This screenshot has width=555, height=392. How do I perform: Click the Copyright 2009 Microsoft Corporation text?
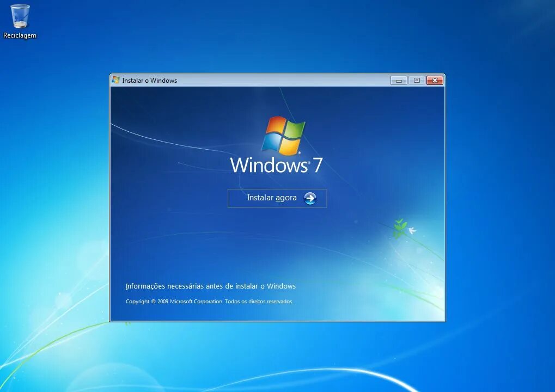209,302
